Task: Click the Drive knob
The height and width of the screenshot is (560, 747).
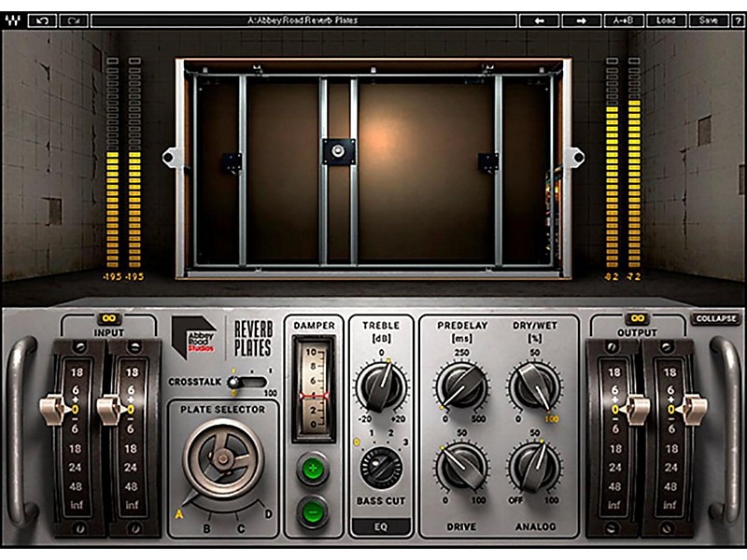Action: click(x=461, y=468)
